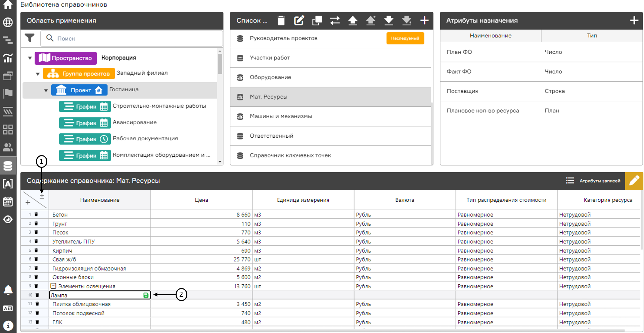644x333 pixels.
Task: Open the Ответственный list
Action: (x=330, y=136)
